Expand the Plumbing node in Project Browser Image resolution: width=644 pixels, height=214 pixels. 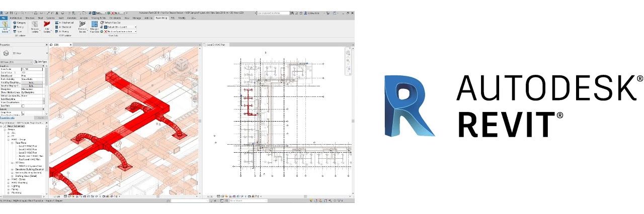(8, 192)
